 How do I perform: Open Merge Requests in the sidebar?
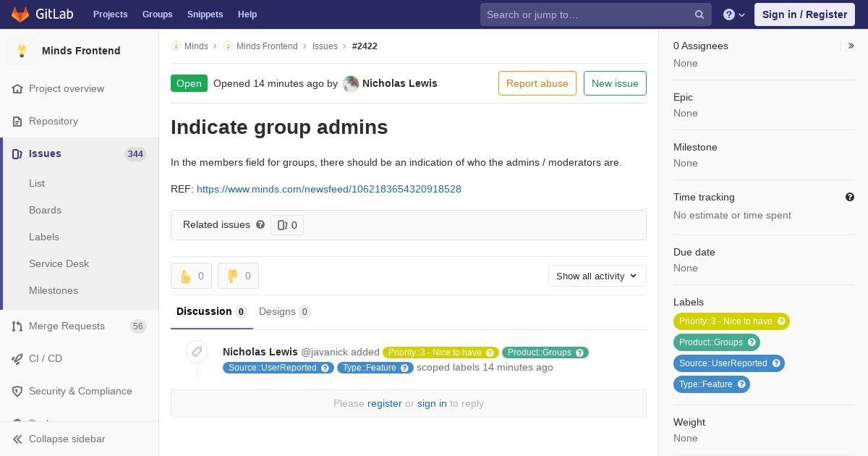click(x=67, y=326)
